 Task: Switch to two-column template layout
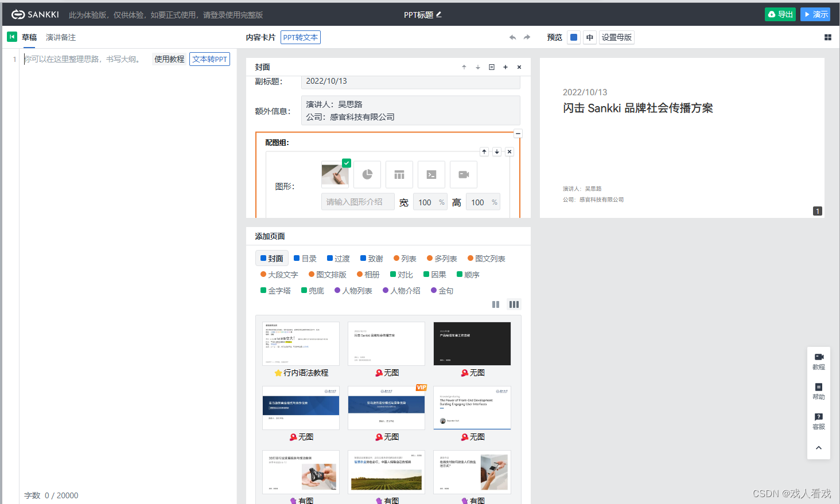[496, 304]
